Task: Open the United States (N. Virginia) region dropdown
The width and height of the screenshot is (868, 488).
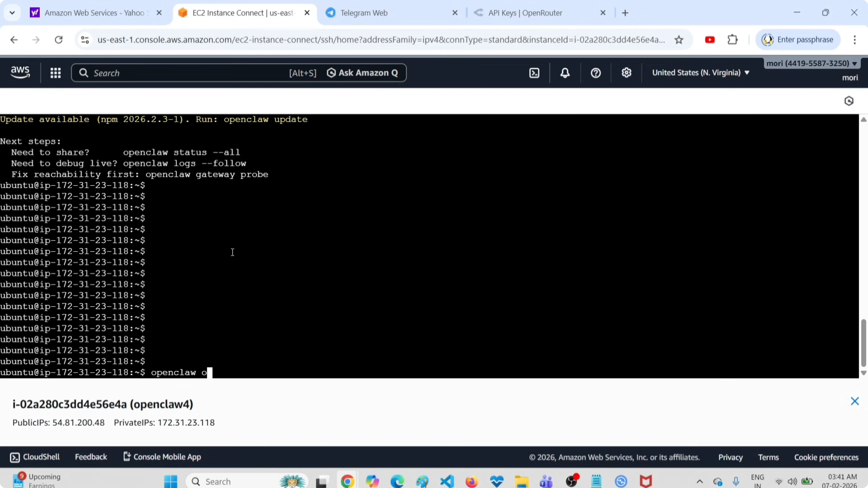Action: (701, 72)
